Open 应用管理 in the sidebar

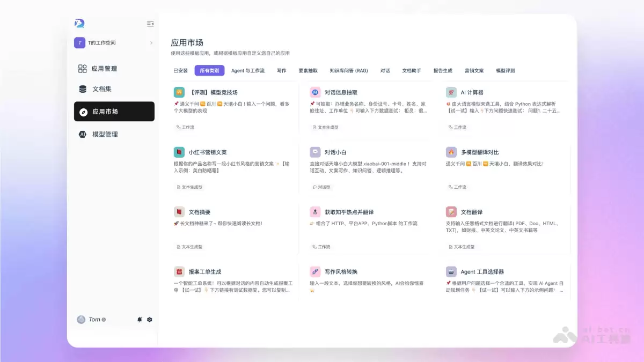pos(114,69)
